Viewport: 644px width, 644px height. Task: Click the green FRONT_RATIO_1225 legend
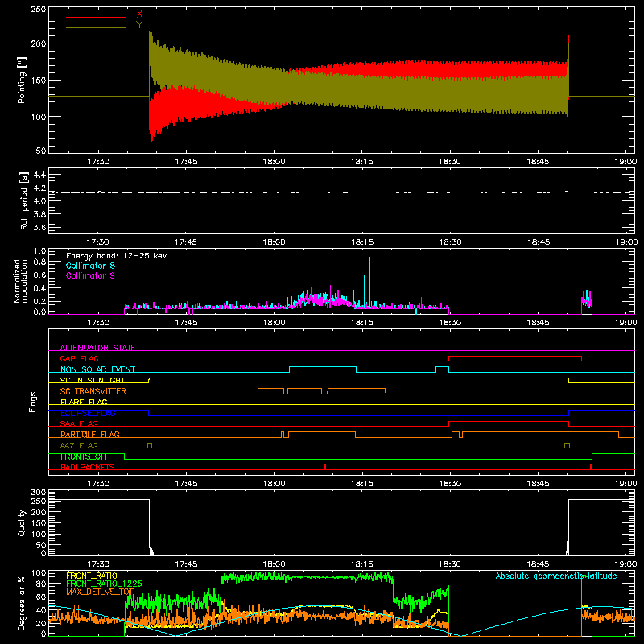pyautogui.click(x=104, y=584)
